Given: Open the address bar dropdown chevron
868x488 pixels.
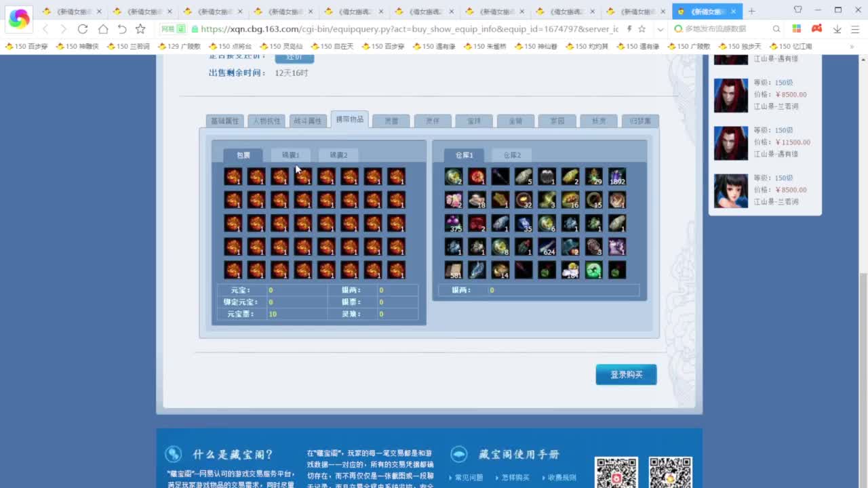Looking at the screenshot, I should (660, 29).
